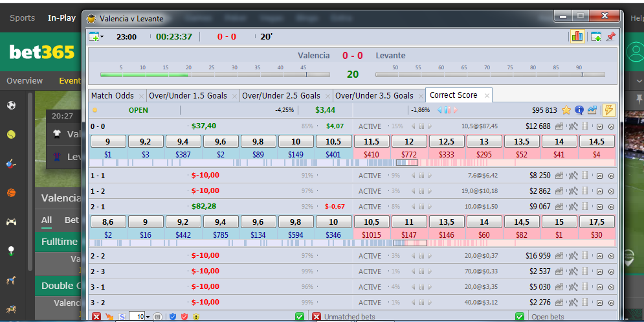Add market to favorites with star icon

click(x=566, y=109)
